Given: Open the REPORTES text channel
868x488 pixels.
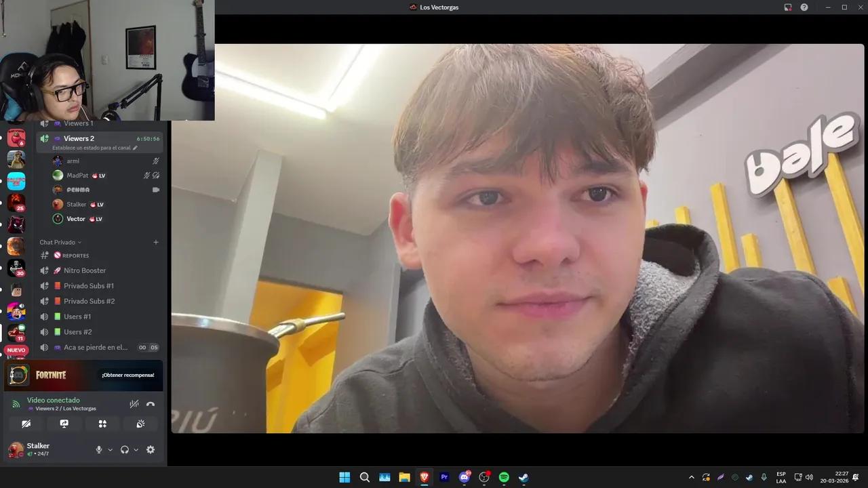Looking at the screenshot, I should [99, 256].
